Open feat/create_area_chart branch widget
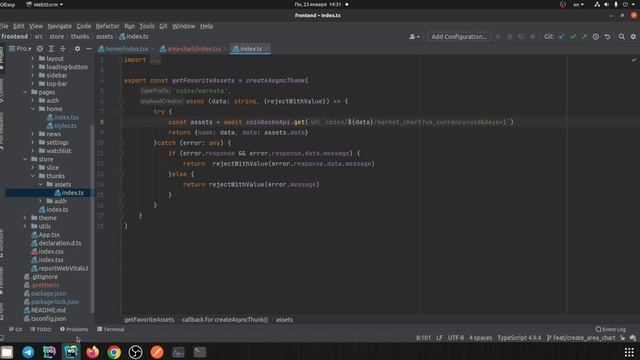The height and width of the screenshot is (360, 640). [x=582, y=338]
